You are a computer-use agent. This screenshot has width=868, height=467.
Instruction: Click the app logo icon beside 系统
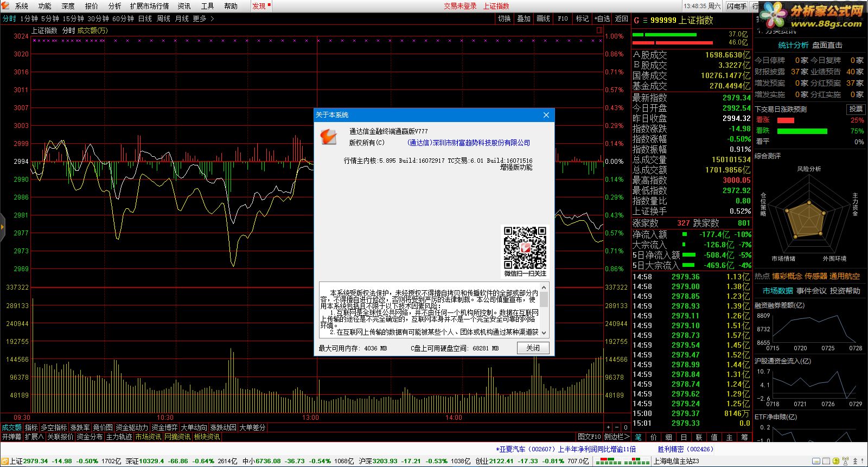7,6
